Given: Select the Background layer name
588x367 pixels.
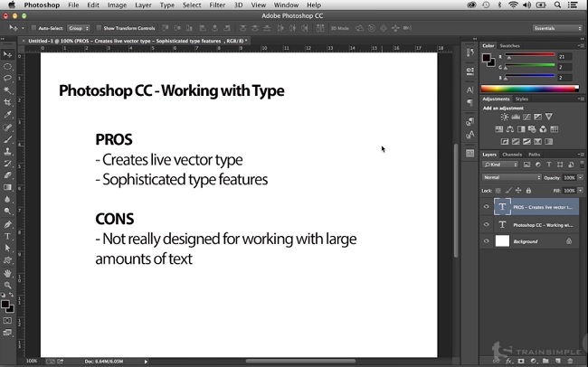Looking at the screenshot, I should (526, 241).
